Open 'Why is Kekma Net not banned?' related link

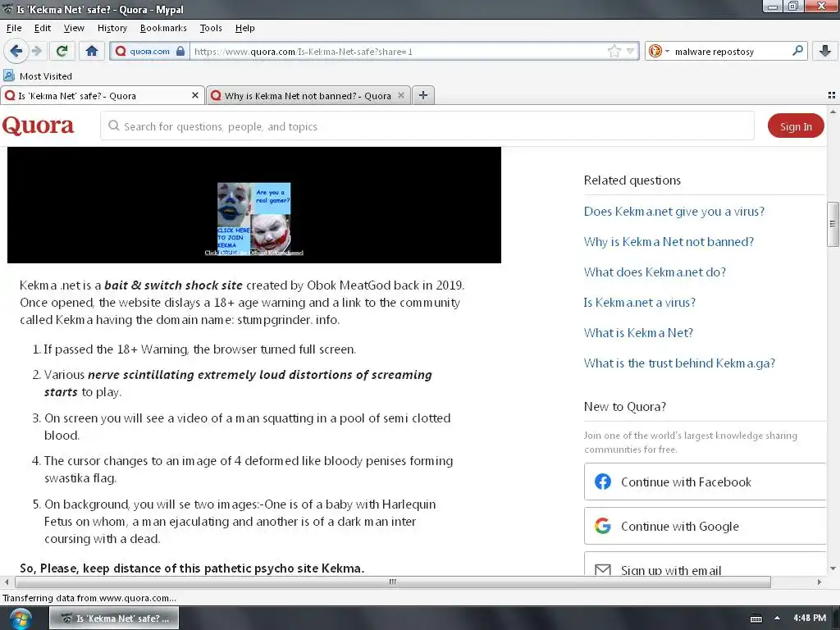tap(669, 242)
